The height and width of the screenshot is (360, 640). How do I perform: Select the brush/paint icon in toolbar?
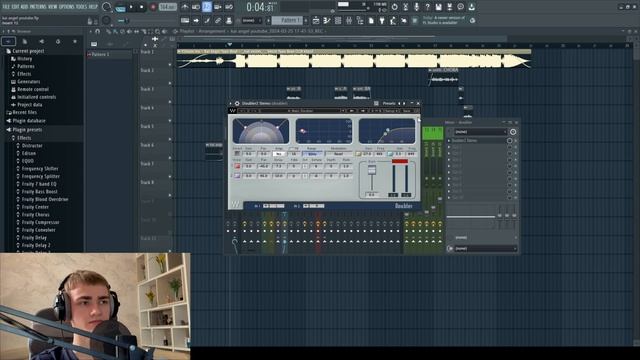coord(207,20)
